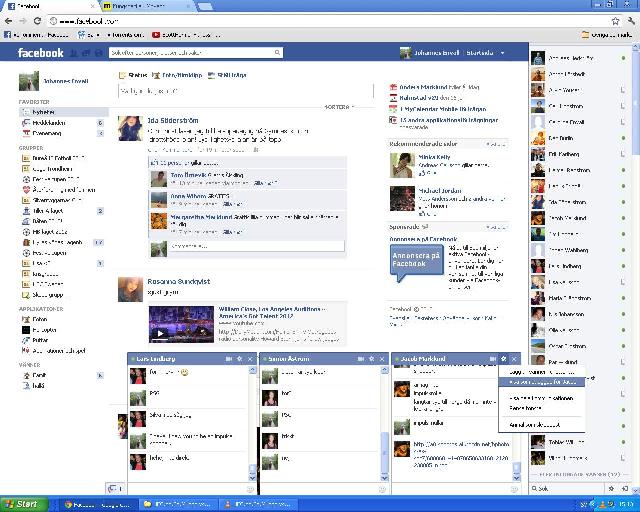
Task: Click in the status update text box
Action: point(246,91)
